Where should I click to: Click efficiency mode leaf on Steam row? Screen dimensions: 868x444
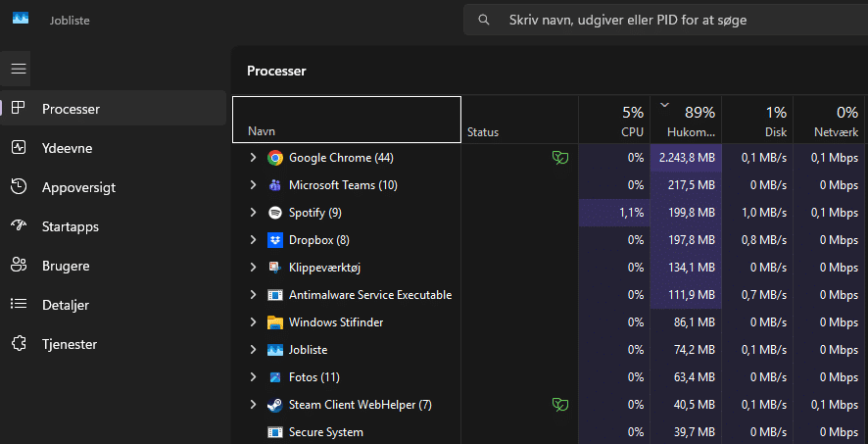click(x=560, y=405)
